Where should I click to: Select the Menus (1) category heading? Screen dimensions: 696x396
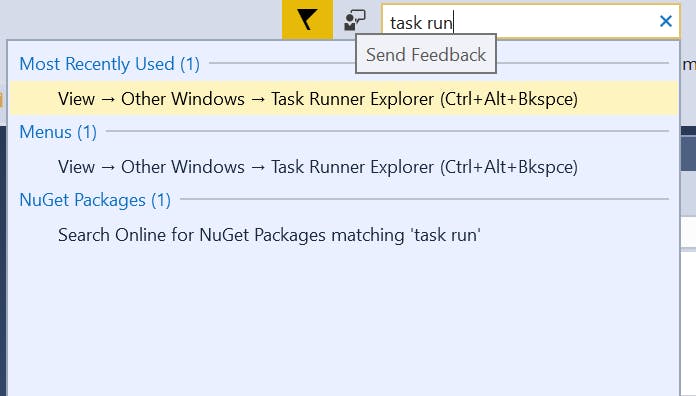[x=58, y=132]
